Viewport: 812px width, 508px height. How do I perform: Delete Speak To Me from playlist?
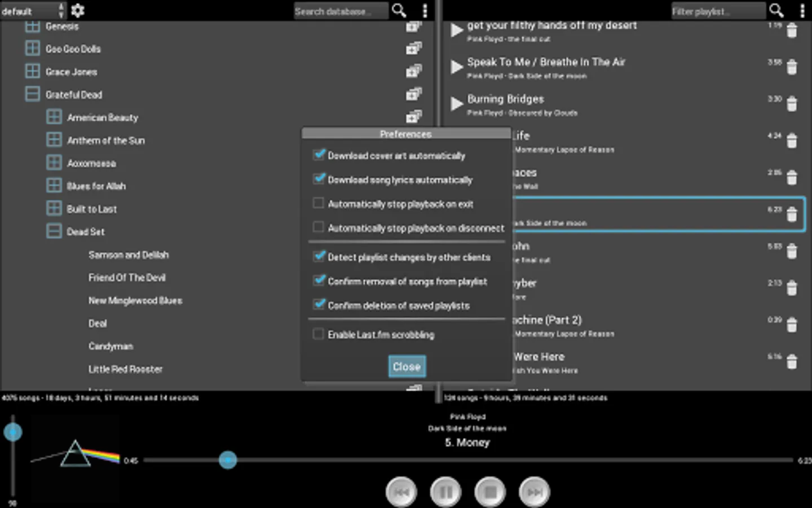coord(792,67)
